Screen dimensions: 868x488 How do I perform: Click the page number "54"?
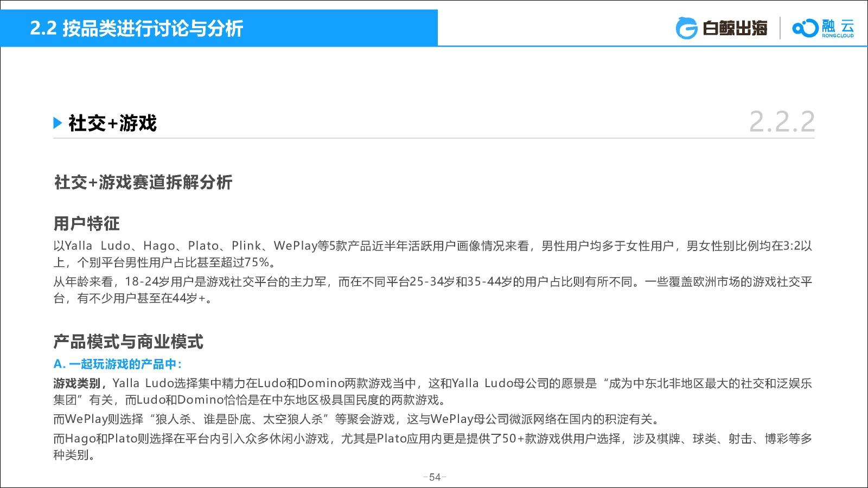(435, 478)
